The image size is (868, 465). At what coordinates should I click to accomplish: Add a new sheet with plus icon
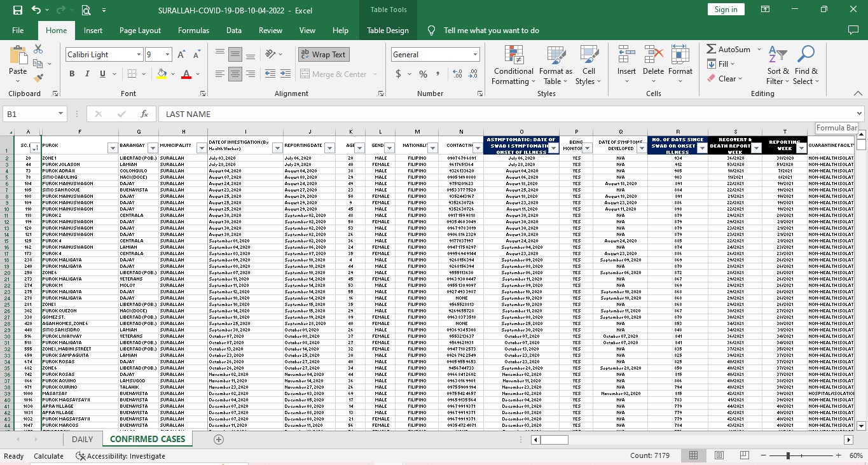click(219, 440)
